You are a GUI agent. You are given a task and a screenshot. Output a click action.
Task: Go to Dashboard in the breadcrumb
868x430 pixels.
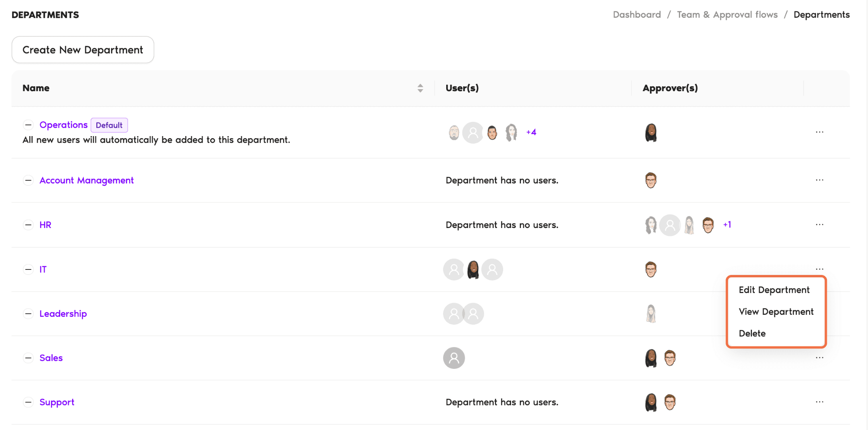pos(637,15)
